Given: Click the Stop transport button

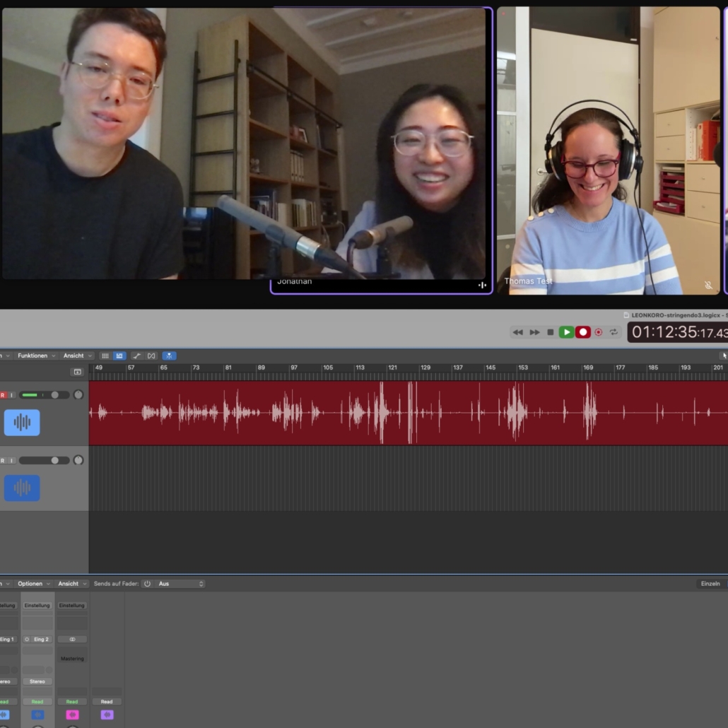Looking at the screenshot, I should (x=551, y=332).
